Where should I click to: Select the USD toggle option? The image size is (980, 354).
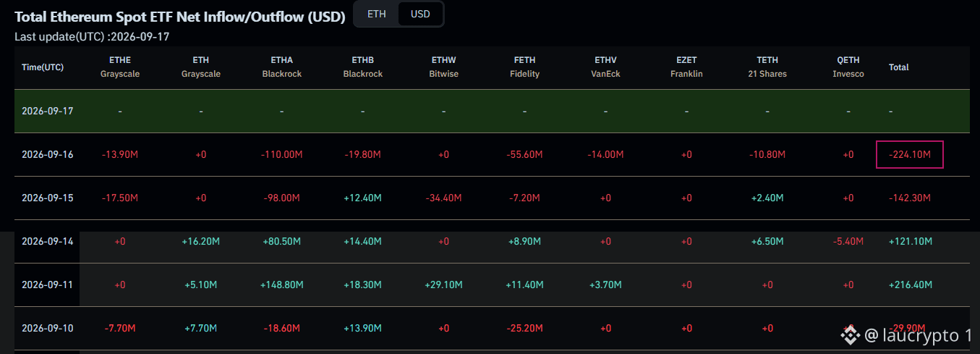click(419, 14)
